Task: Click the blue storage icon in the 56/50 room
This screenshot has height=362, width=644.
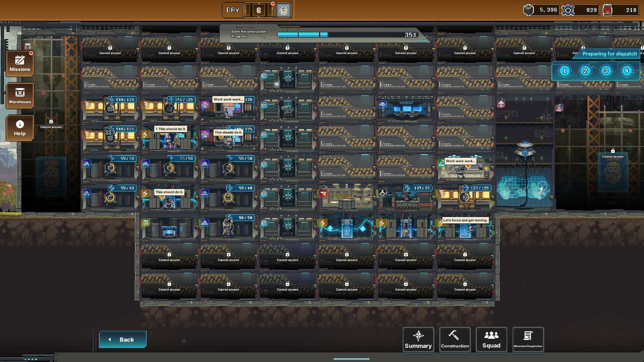Action: [205, 223]
